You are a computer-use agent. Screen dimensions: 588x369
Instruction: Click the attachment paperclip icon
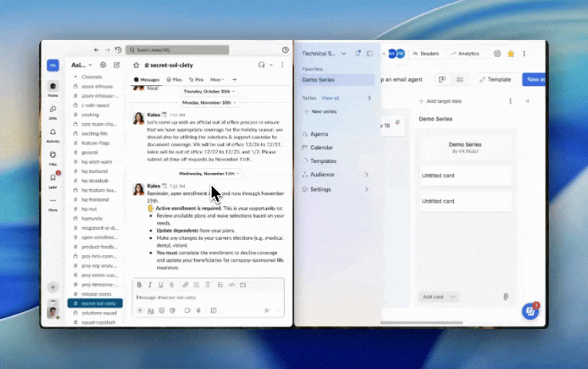pos(506,297)
